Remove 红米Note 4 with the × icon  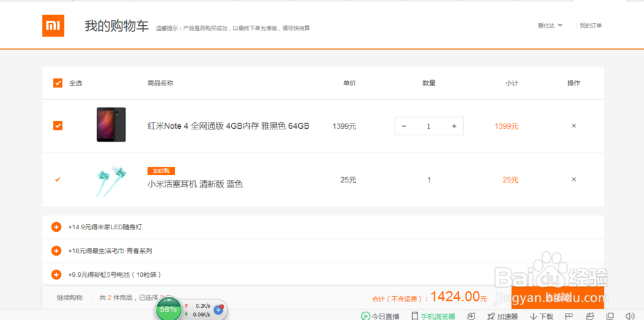[574, 126]
